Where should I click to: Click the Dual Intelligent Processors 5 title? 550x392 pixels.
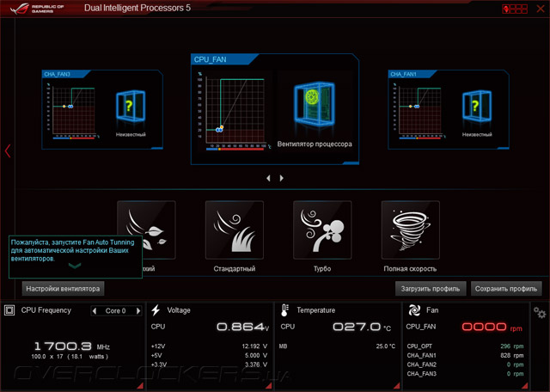[137, 8]
